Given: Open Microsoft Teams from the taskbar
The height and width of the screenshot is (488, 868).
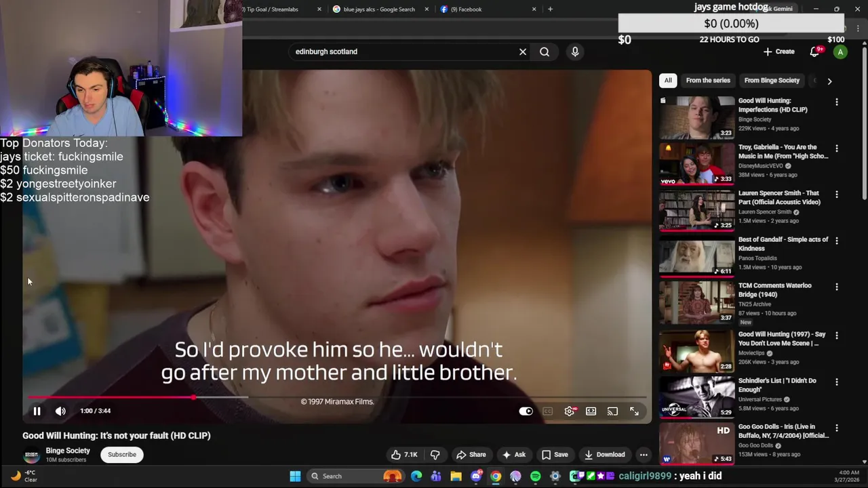Looking at the screenshot, I should pyautogui.click(x=436, y=476).
